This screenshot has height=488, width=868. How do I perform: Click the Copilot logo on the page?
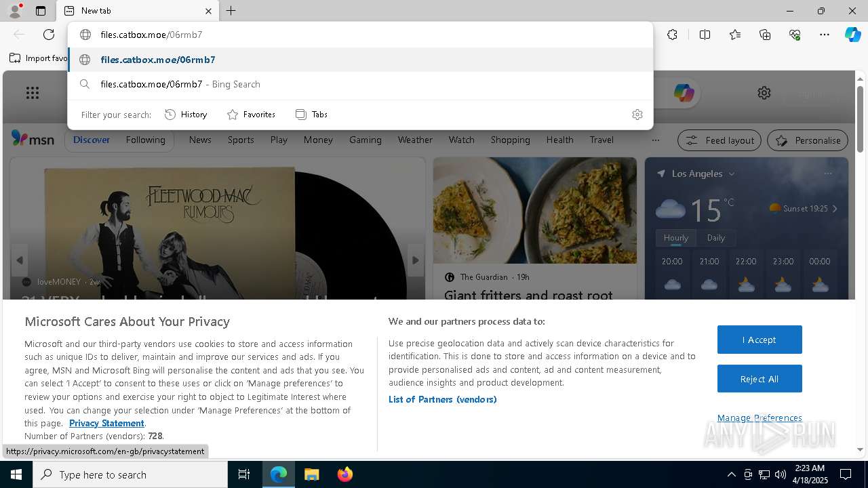pyautogui.click(x=684, y=93)
